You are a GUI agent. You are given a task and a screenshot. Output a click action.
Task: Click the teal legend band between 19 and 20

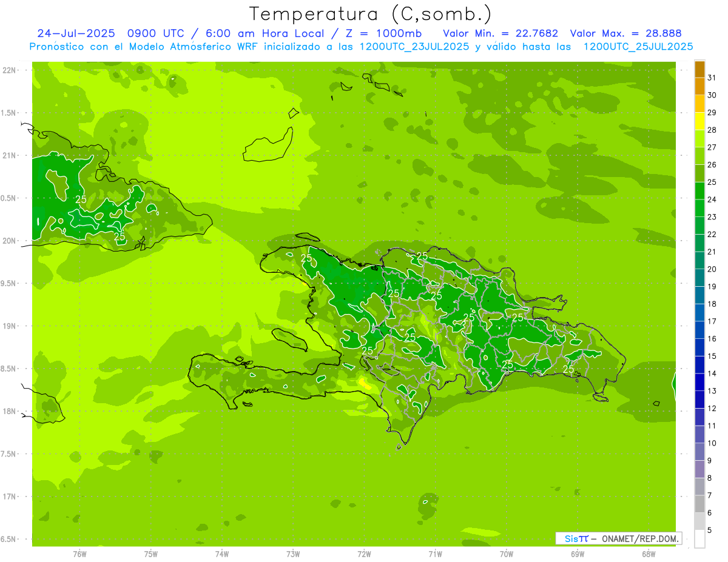click(699, 278)
